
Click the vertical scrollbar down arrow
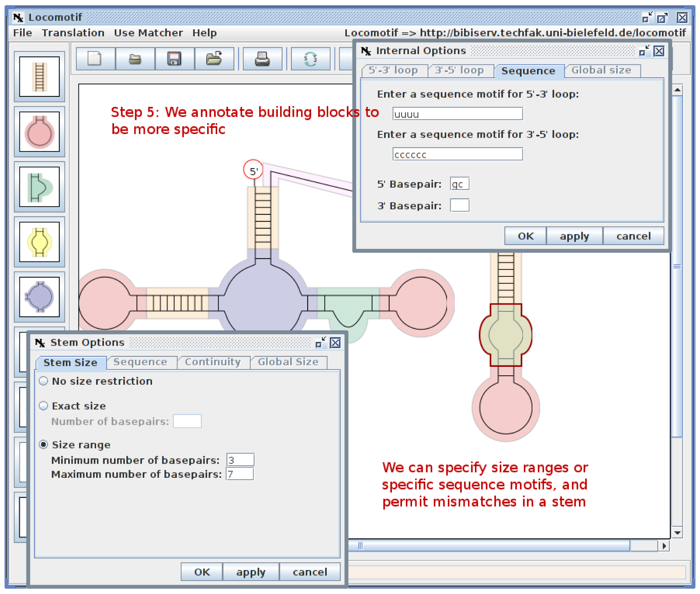coord(677,533)
